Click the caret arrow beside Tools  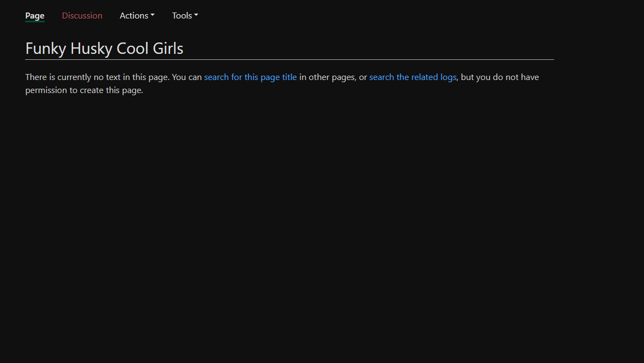[196, 15]
